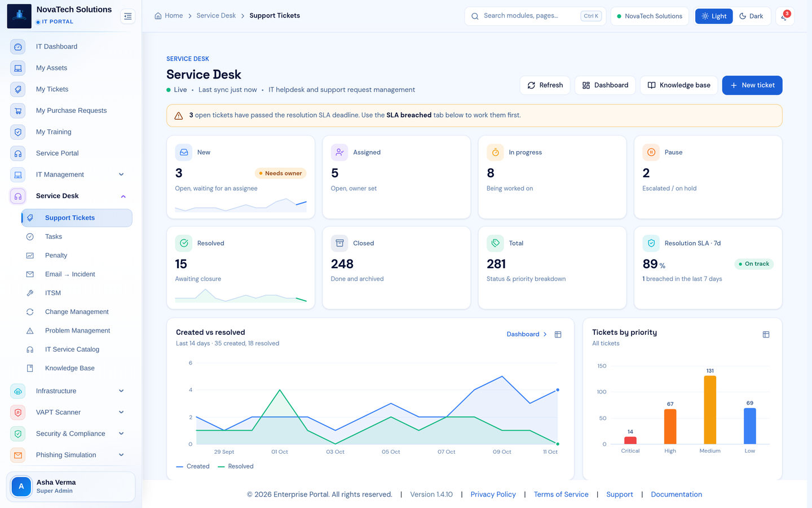Screen dimensions: 812x508
Task: Open the Privacy Policy link
Action: click(x=493, y=494)
